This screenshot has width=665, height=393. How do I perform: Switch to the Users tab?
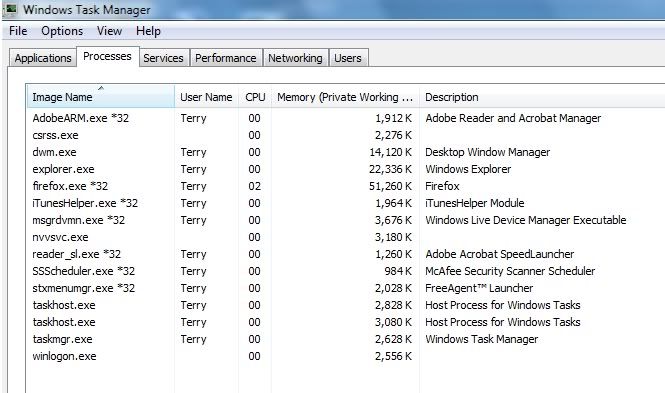pos(348,58)
